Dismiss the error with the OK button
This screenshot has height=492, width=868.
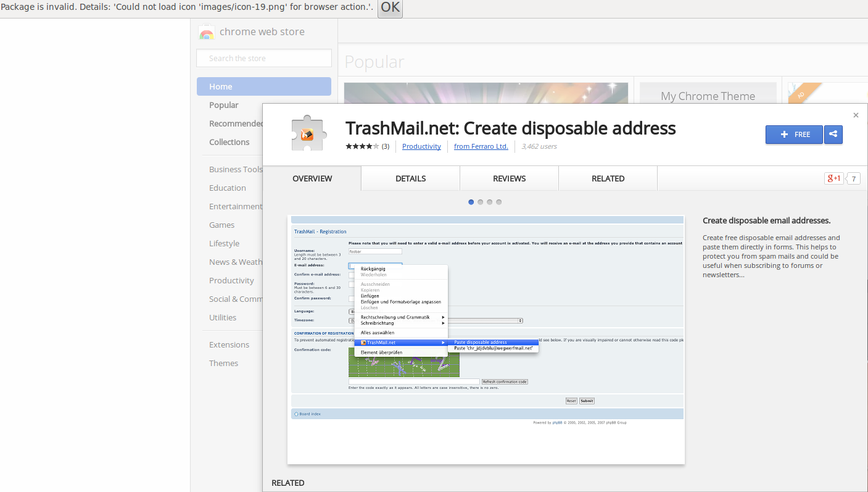390,8
